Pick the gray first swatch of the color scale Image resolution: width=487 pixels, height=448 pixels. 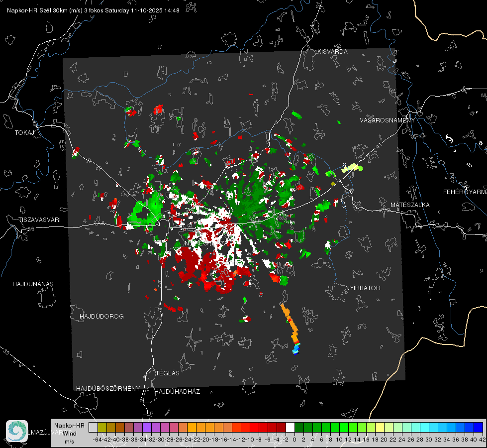click(x=93, y=427)
